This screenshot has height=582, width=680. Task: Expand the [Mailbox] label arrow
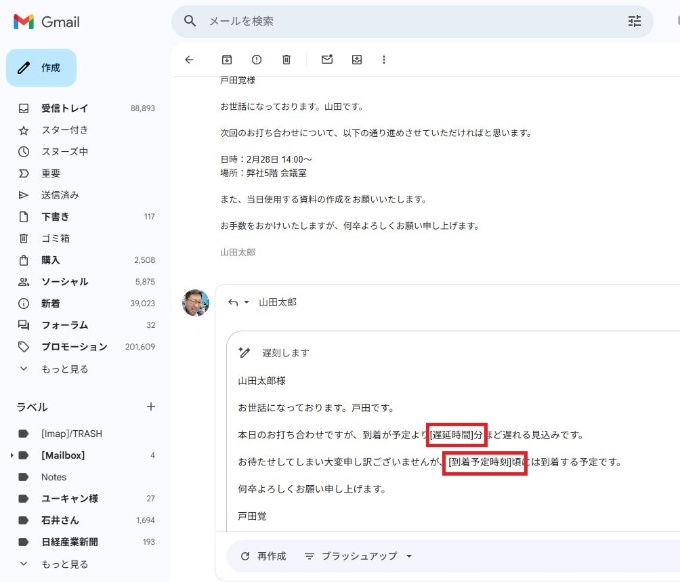pos(12,455)
